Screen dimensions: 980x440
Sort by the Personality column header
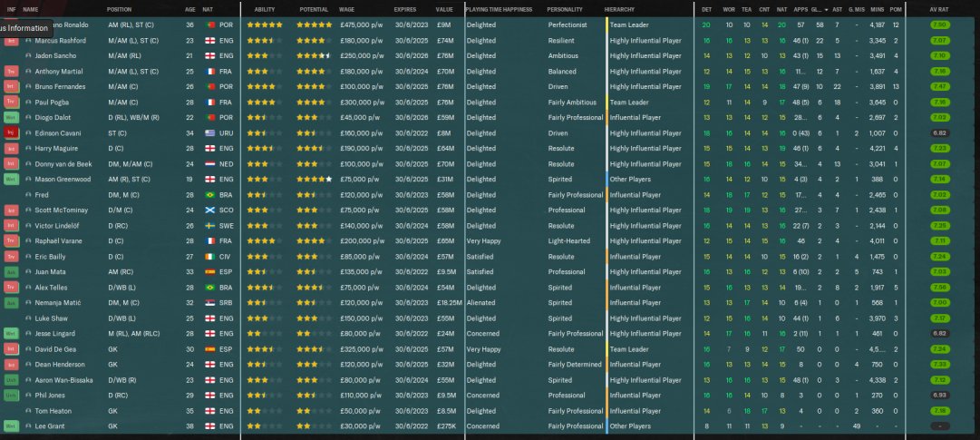pyautogui.click(x=565, y=10)
